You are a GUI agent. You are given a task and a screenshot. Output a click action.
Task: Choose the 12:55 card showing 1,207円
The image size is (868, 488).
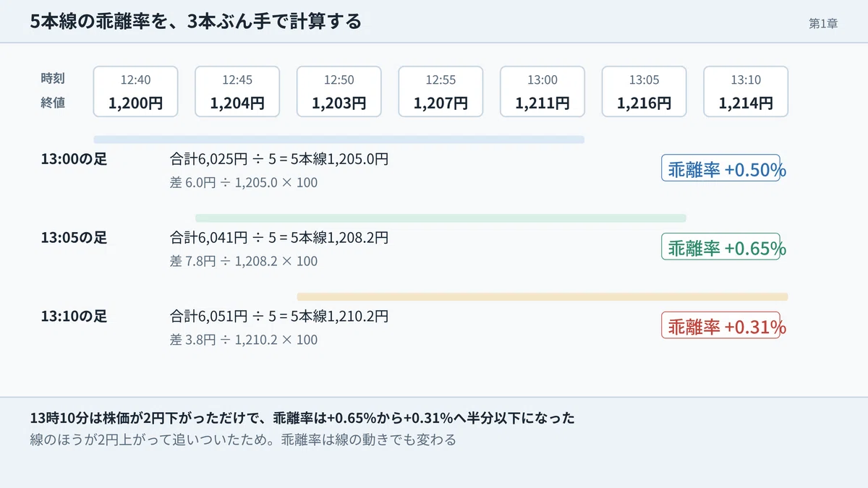[x=441, y=92]
